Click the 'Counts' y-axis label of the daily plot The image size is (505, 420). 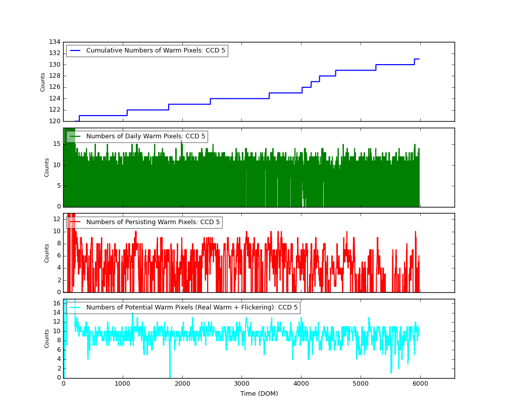click(x=46, y=168)
